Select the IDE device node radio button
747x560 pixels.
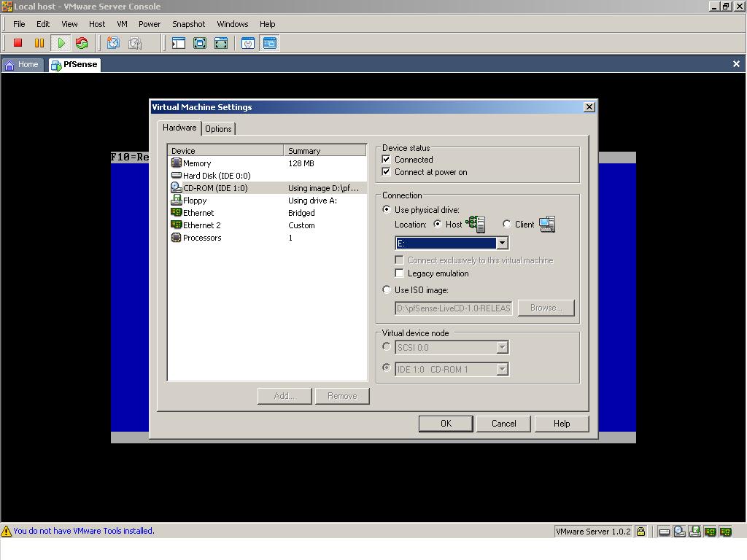coord(387,368)
